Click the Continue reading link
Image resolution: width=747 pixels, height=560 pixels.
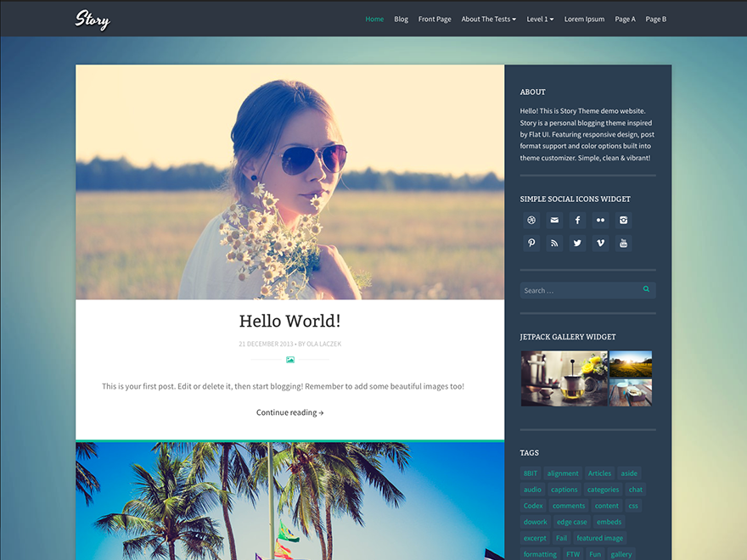[289, 412]
